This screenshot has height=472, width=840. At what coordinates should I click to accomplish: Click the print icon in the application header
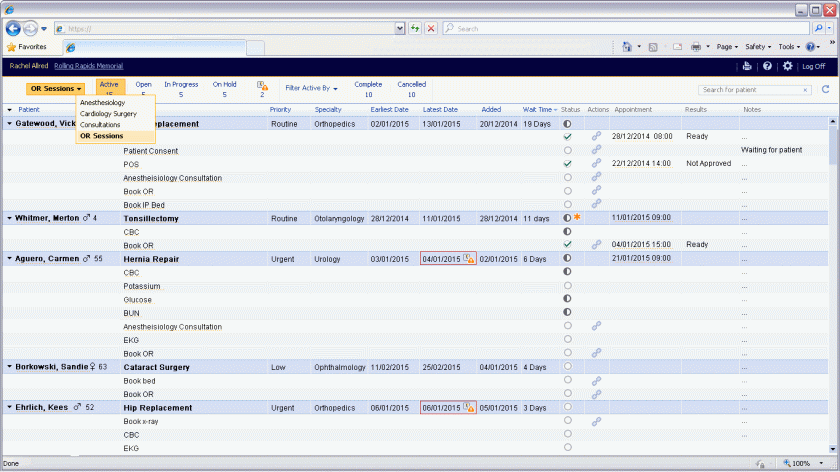click(747, 66)
